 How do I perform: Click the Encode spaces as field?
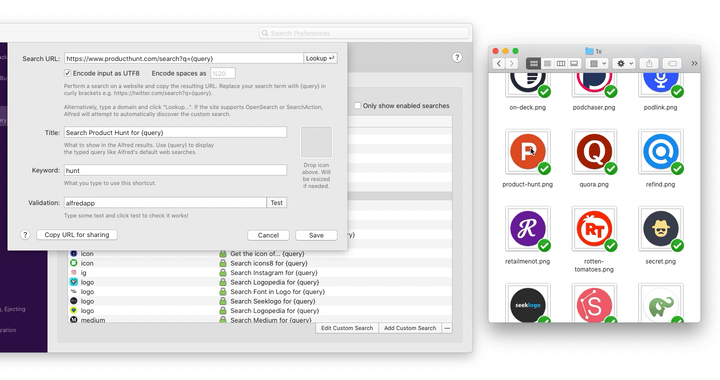(223, 73)
